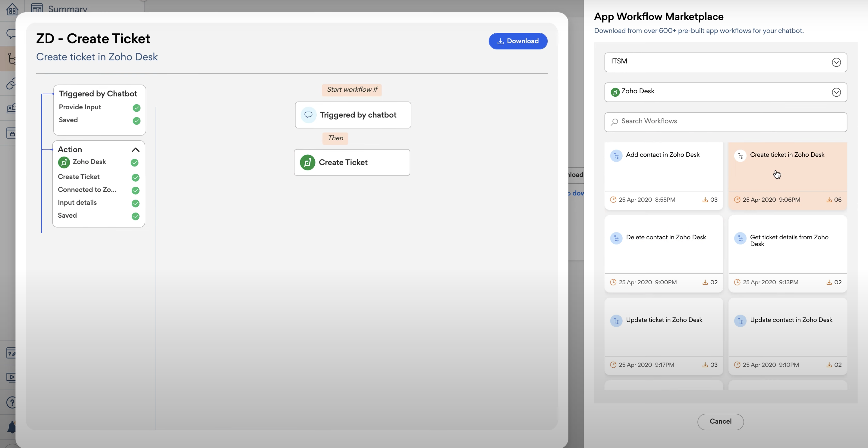Click the workflow icon on Add contact card
The width and height of the screenshot is (868, 448).
[x=616, y=155]
